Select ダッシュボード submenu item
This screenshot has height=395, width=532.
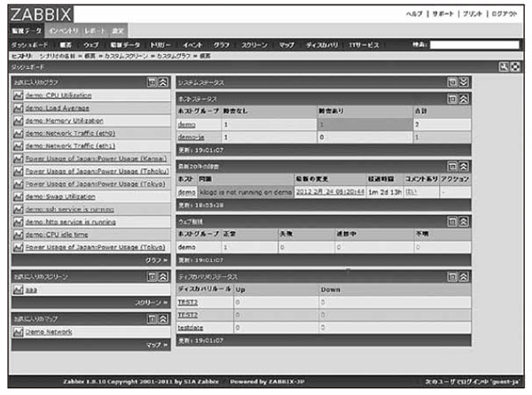point(29,44)
